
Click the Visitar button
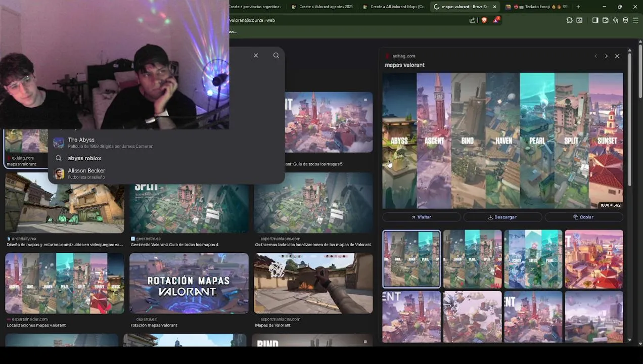tap(421, 217)
